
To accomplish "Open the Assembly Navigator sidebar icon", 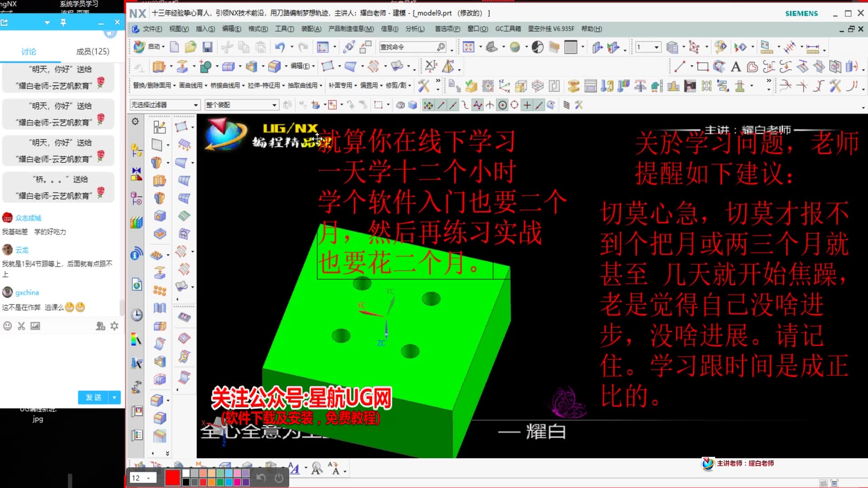I will pyautogui.click(x=137, y=149).
